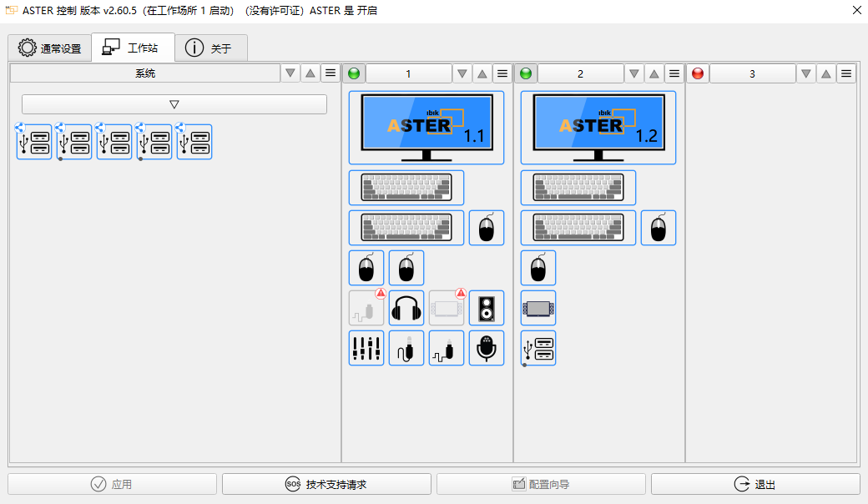Click the first USB hub icon in the system panel
Viewport: 868px width, 504px height.
[33, 141]
